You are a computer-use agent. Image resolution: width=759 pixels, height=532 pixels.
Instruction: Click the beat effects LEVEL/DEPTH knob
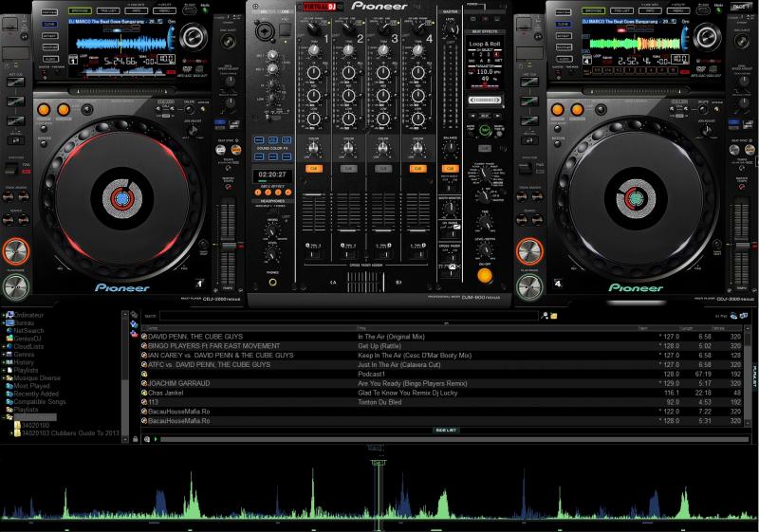(x=484, y=249)
